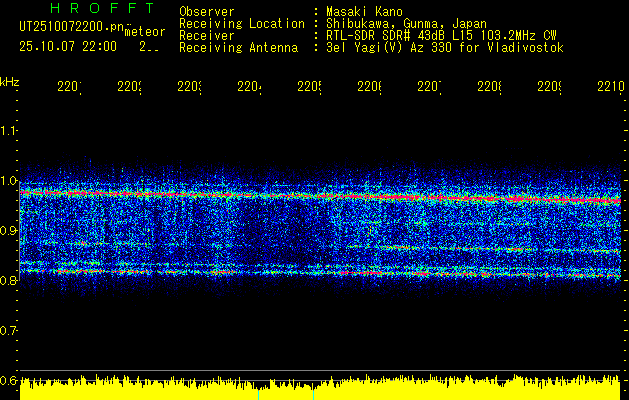Click Shibukawa, Gunma, Japan text
This screenshot has width=629, height=400.
[x=406, y=24]
